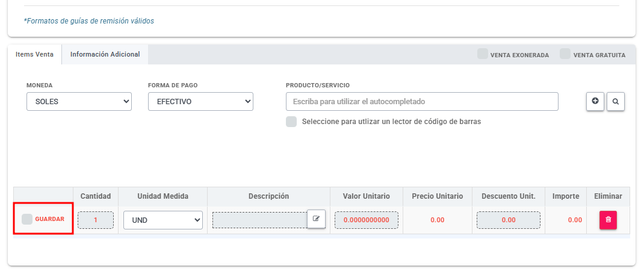Click the Producto/Servicio autocomplete field

coord(423,102)
